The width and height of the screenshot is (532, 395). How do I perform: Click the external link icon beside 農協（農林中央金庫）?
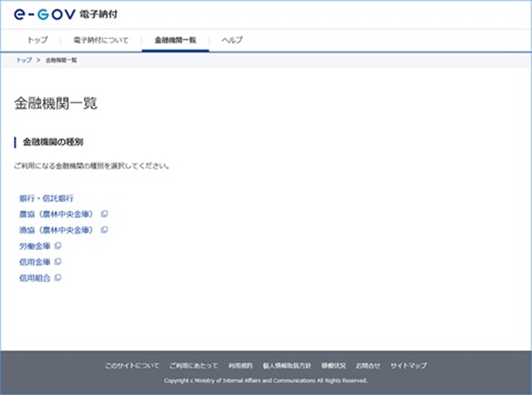(x=104, y=214)
